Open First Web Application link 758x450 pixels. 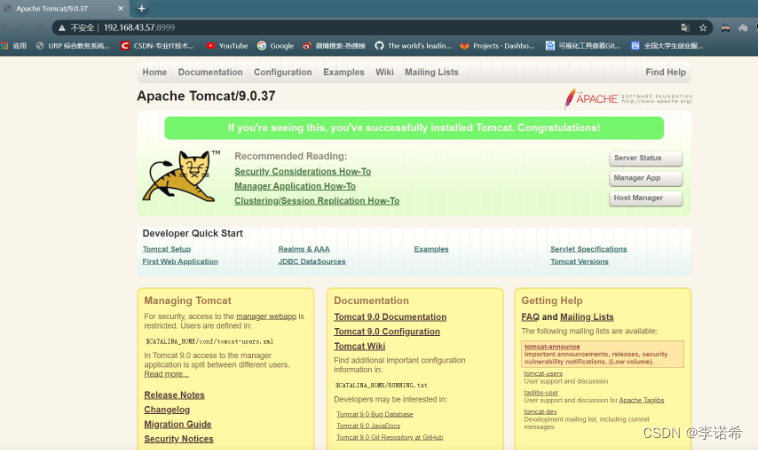coord(180,261)
